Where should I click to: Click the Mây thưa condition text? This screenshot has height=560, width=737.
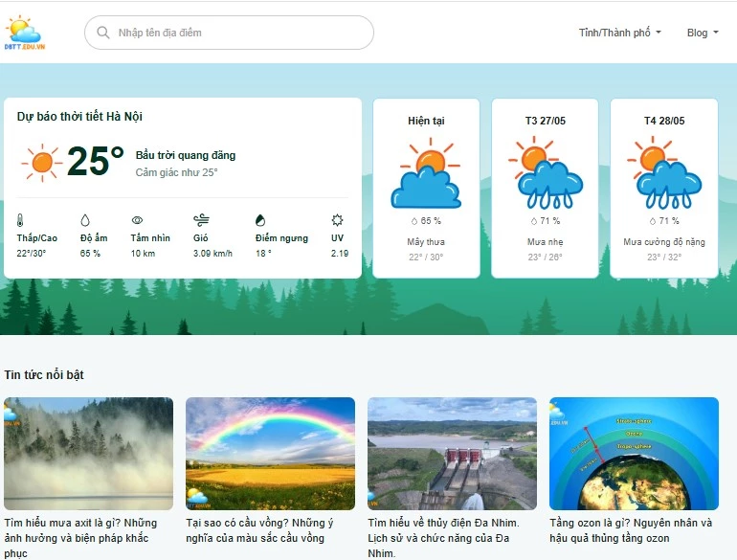pyautogui.click(x=426, y=241)
